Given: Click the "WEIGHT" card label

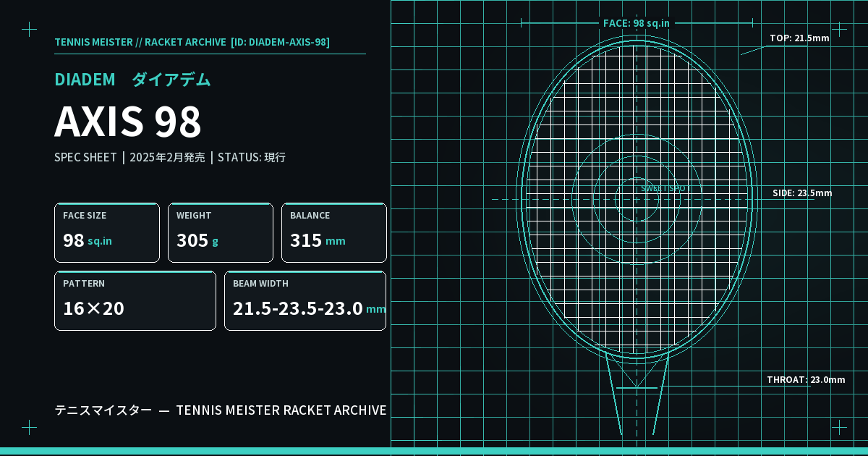Looking at the screenshot, I should 194,216.
